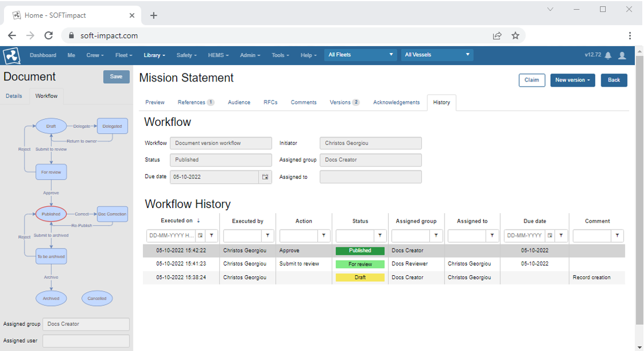Open the Due date column calendar picker

[x=549, y=236]
